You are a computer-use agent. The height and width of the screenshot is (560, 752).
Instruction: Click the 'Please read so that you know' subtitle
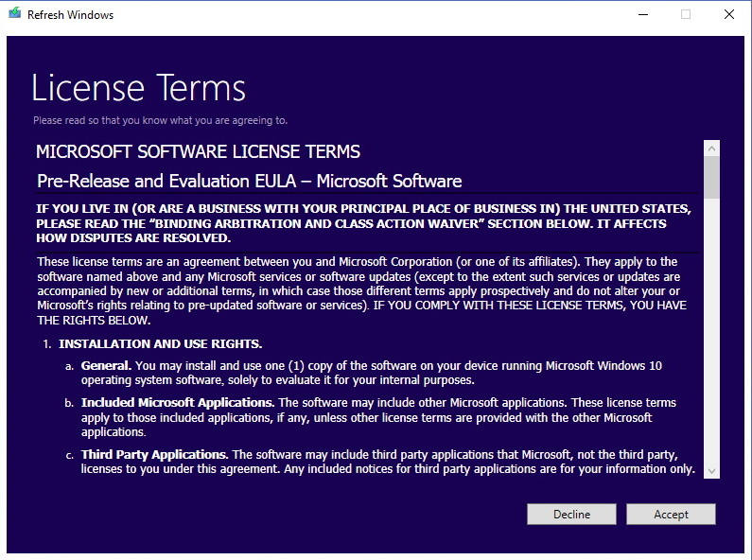160,120
